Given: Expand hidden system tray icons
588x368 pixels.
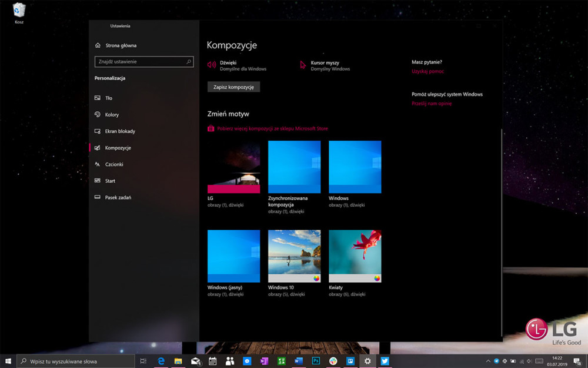Looking at the screenshot, I should [488, 362].
